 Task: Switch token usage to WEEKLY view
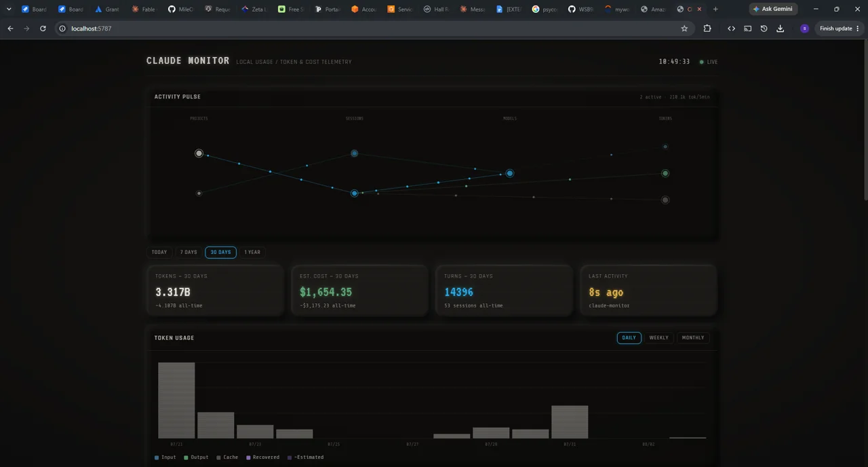[659, 337]
